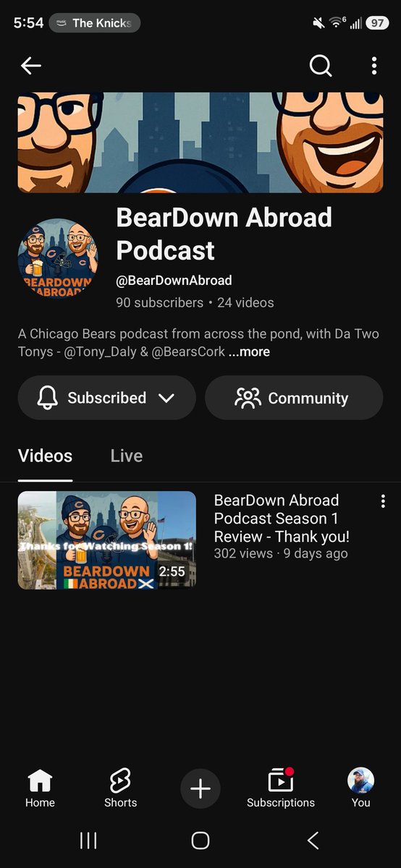Open the You profile tab

point(360,788)
